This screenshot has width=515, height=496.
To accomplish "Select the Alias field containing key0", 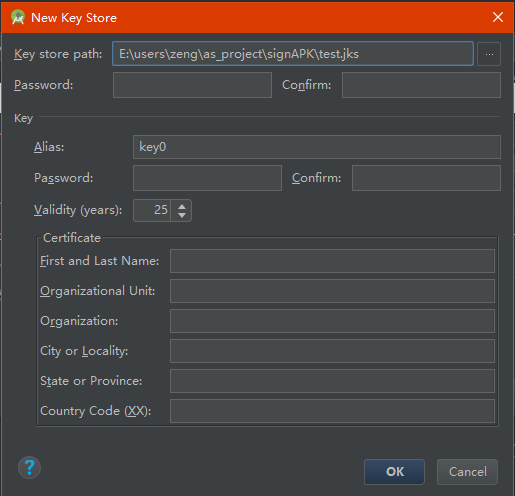I will point(317,147).
